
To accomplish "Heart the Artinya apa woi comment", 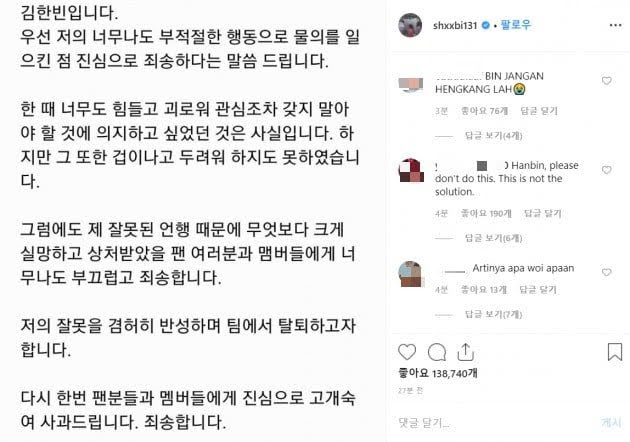I will 607,272.
